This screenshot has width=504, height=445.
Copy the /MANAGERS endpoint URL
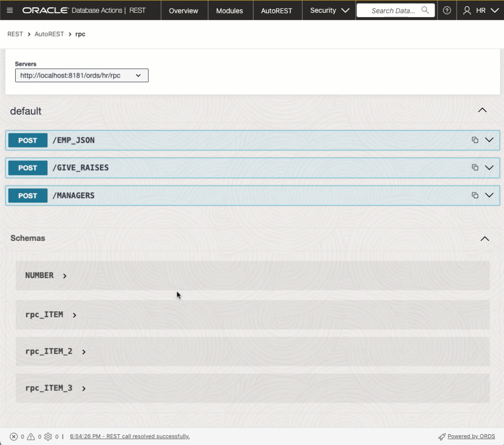[474, 195]
